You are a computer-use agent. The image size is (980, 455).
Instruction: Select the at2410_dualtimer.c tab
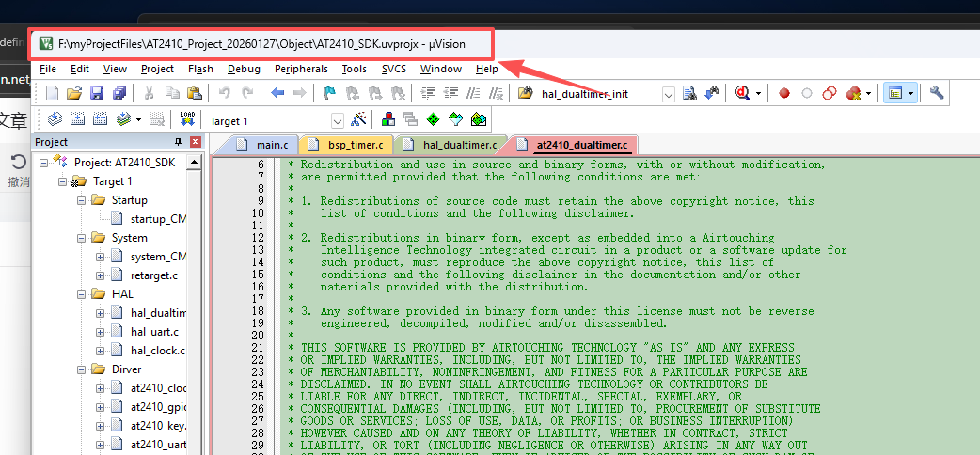click(x=575, y=145)
